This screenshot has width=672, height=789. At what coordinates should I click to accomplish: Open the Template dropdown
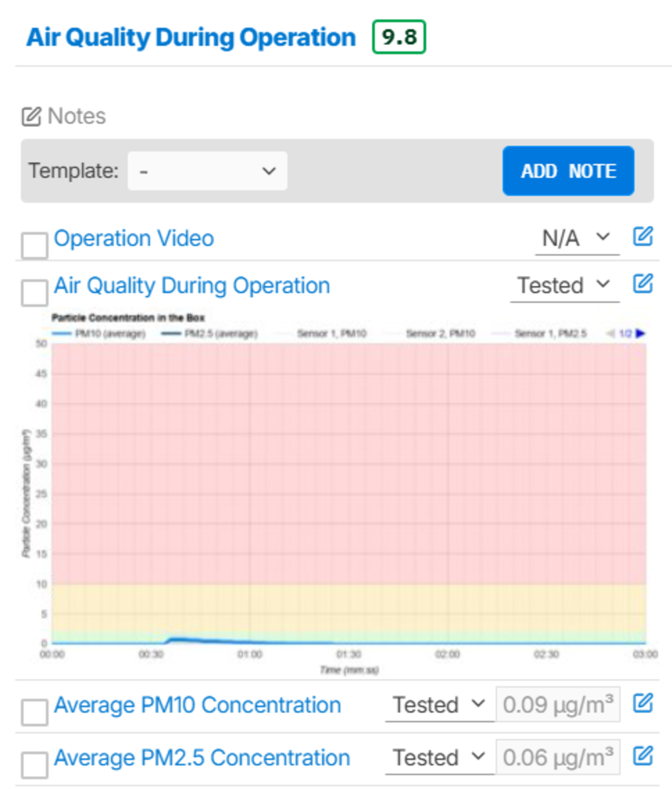[207, 171]
